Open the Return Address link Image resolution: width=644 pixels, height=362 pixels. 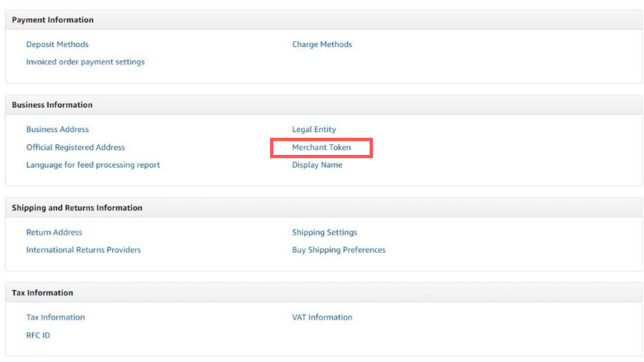click(54, 232)
